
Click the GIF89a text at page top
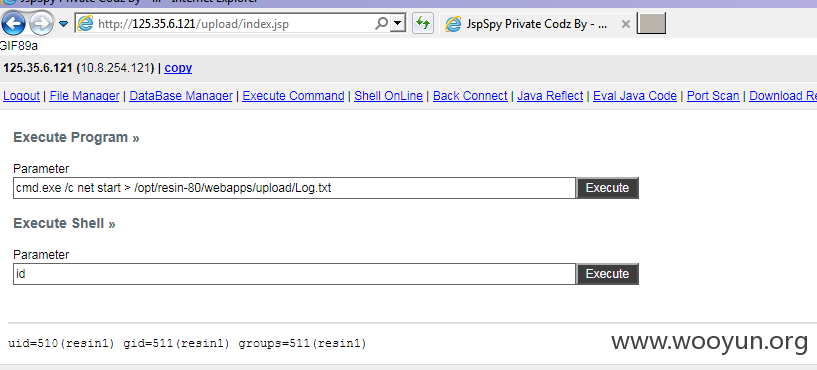19,46
